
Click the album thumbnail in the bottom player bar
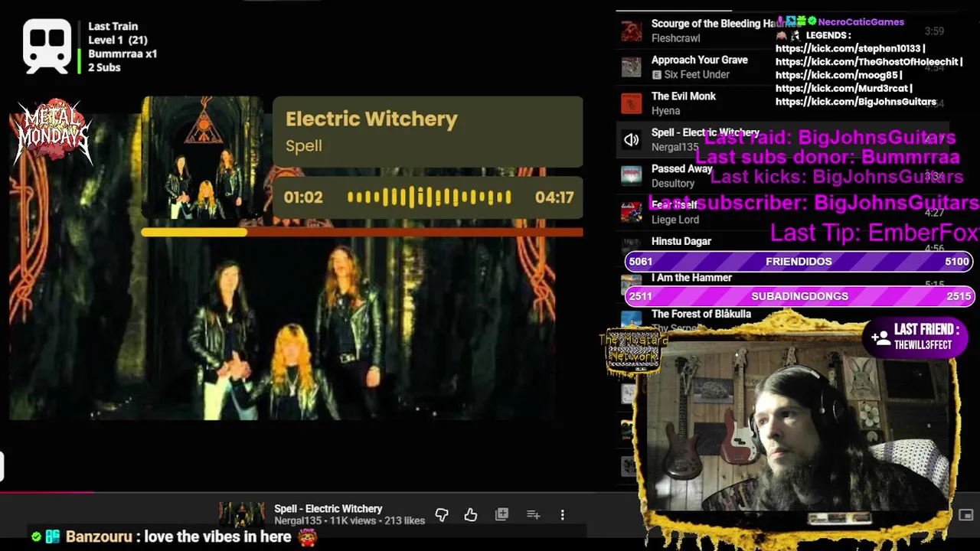[242, 515]
